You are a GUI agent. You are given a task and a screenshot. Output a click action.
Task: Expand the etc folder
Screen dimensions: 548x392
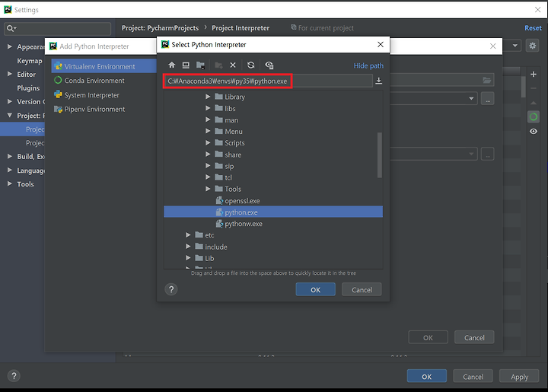(x=189, y=235)
